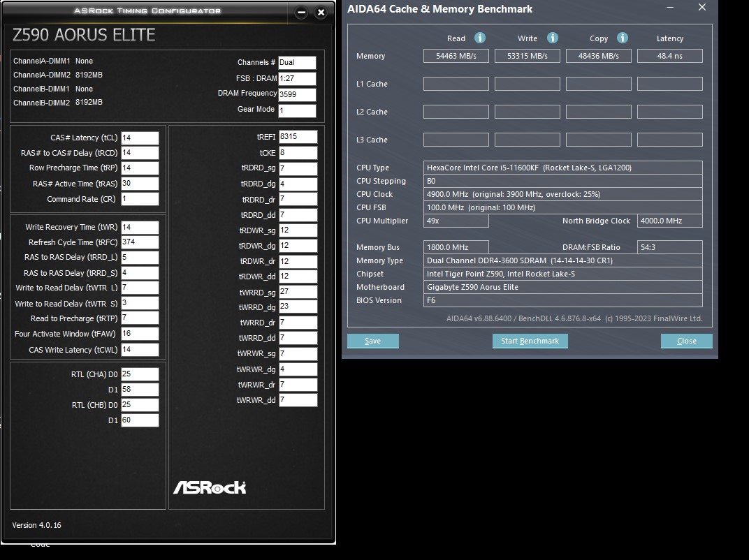Select the tWTR_S value field
Screen dimensions: 749x560
coord(140,303)
